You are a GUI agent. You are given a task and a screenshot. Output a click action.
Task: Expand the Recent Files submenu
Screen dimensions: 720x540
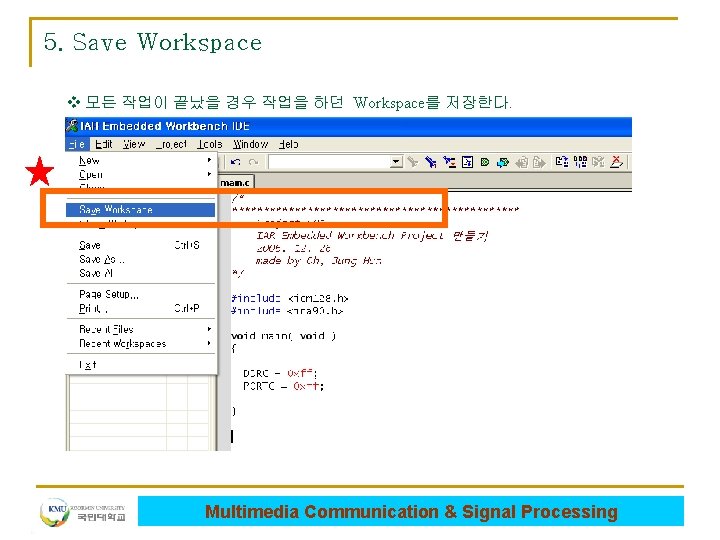coord(141,329)
